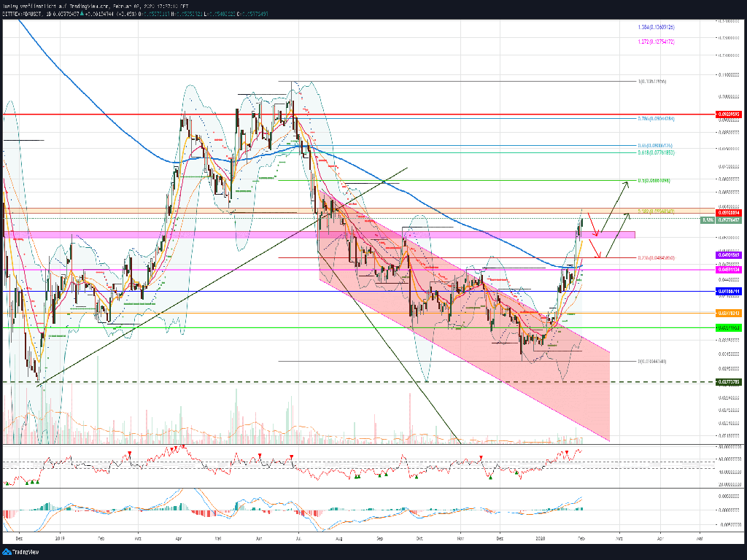Select the 0.786 Fibonacci level label

click(x=656, y=118)
